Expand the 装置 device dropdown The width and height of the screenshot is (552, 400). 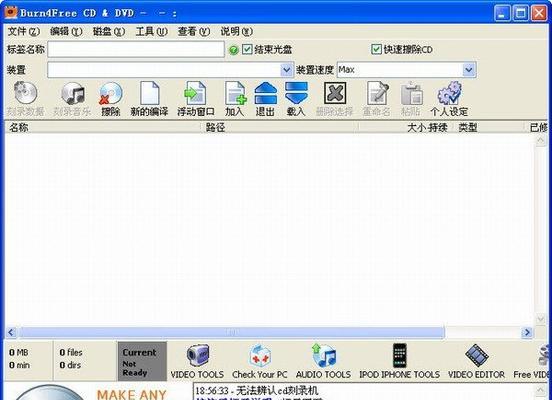click(x=287, y=70)
